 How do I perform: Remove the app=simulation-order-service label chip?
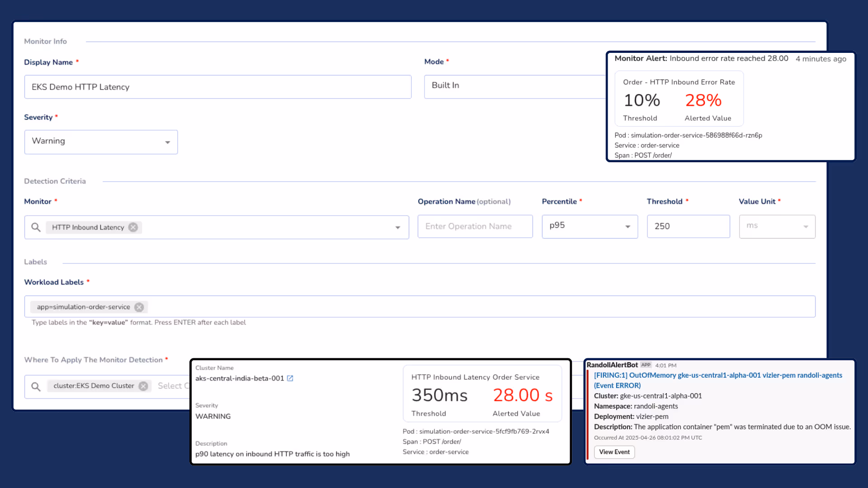[x=139, y=307]
